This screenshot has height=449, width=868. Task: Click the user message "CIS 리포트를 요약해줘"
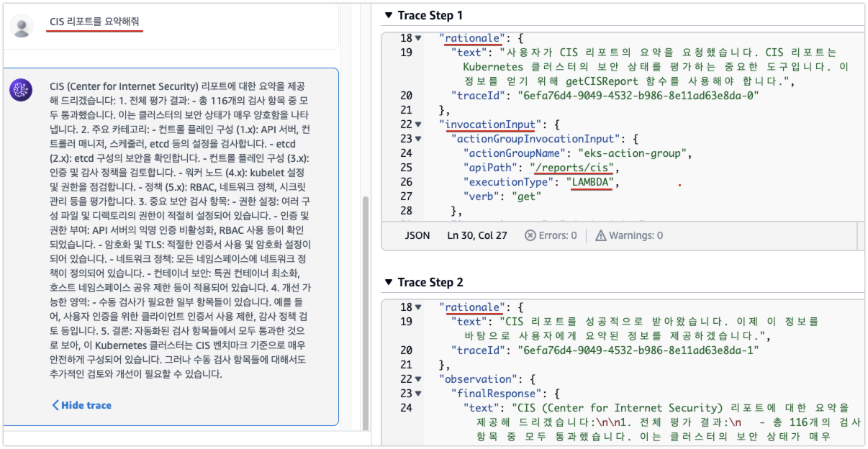point(94,22)
